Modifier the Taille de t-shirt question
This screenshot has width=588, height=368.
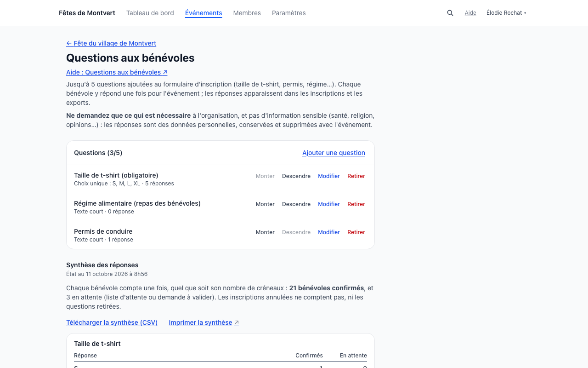coord(329,176)
